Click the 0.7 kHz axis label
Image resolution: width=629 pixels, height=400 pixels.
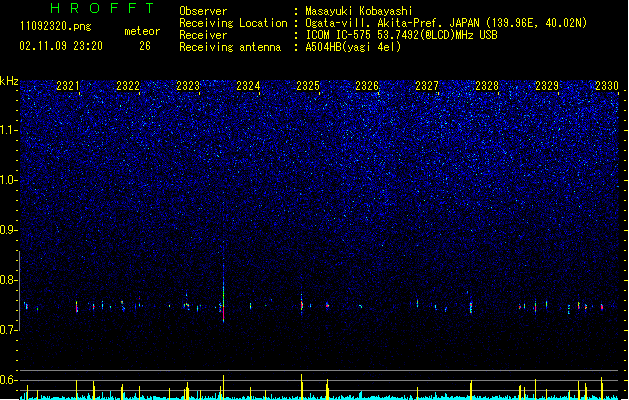click(x=9, y=330)
